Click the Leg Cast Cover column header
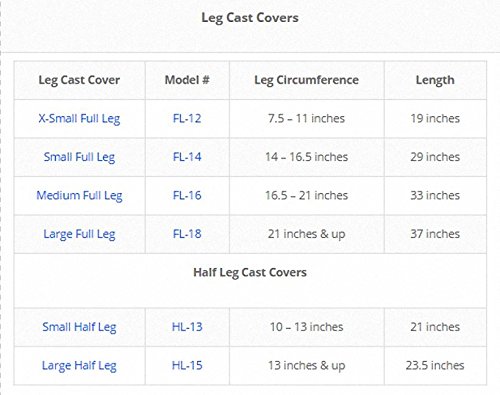The height and width of the screenshot is (395, 500). click(x=79, y=80)
